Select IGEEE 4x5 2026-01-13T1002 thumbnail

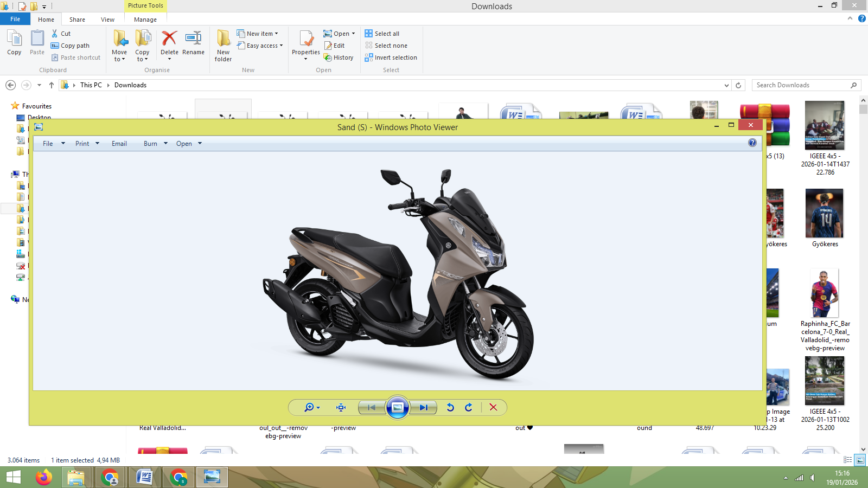coord(825,381)
